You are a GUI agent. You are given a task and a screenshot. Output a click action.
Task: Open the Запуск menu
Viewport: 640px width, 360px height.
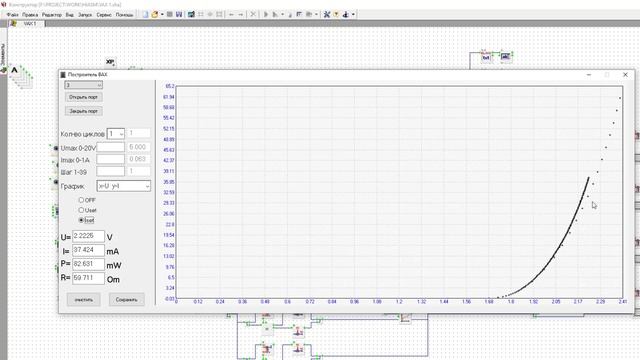click(85, 15)
